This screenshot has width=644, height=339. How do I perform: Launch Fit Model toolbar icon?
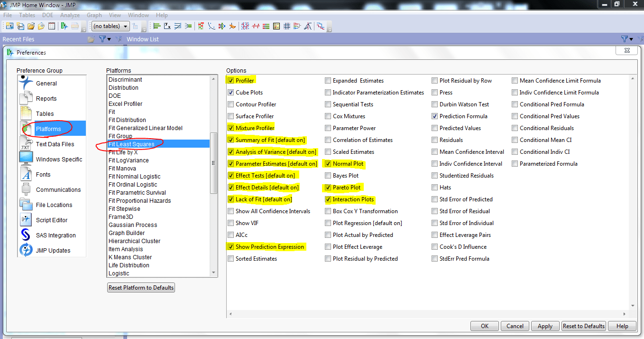188,26
